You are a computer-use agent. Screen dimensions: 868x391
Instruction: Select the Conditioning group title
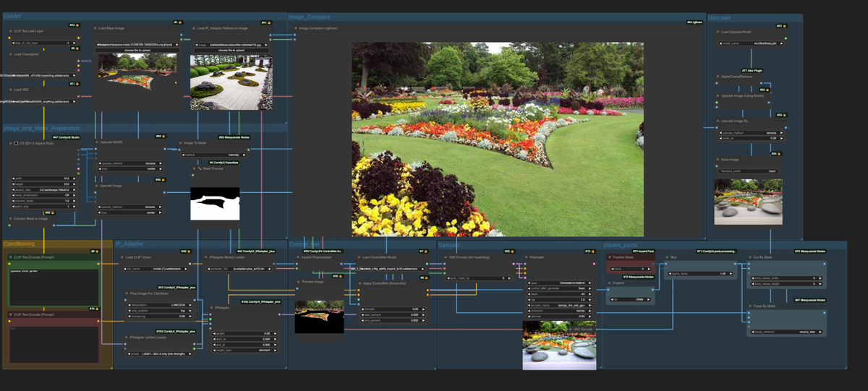point(20,244)
